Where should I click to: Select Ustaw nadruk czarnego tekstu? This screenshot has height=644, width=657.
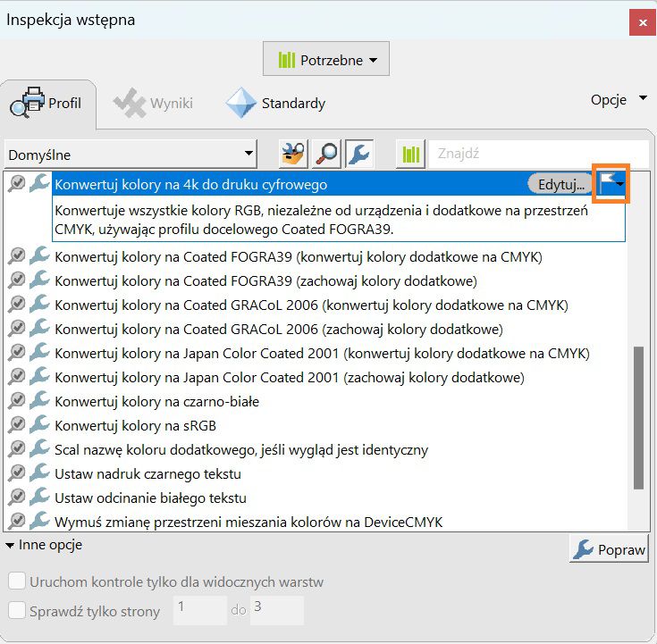[147, 474]
